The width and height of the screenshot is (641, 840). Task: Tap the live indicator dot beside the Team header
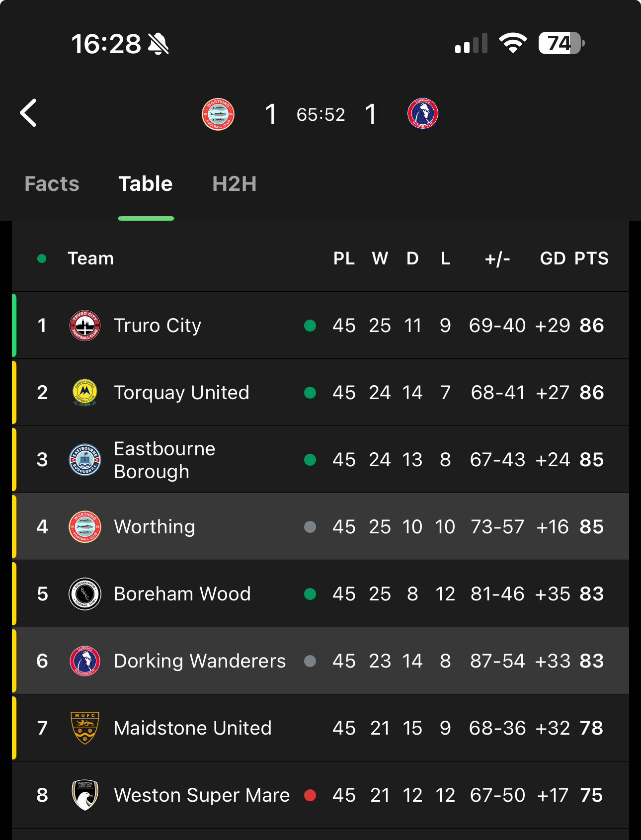coord(42,258)
